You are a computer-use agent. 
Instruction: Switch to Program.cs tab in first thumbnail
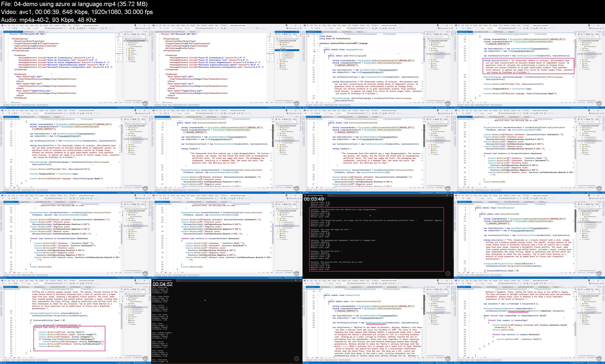click(x=41, y=32)
